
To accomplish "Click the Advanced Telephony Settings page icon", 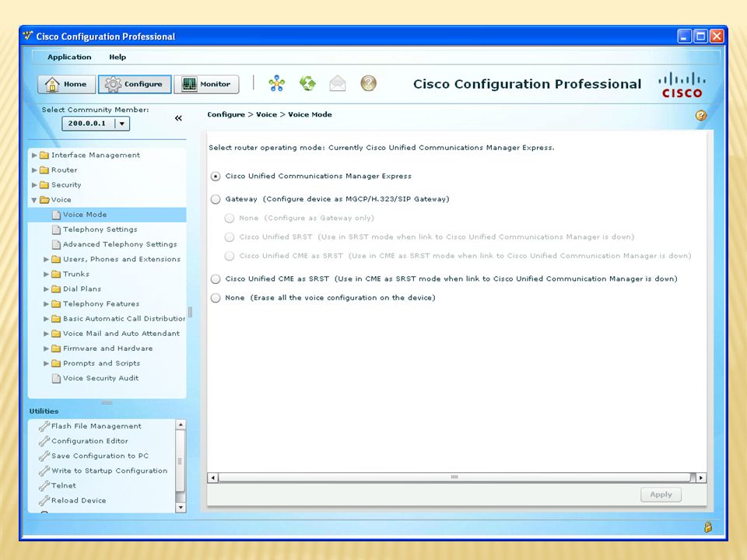I will [56, 244].
